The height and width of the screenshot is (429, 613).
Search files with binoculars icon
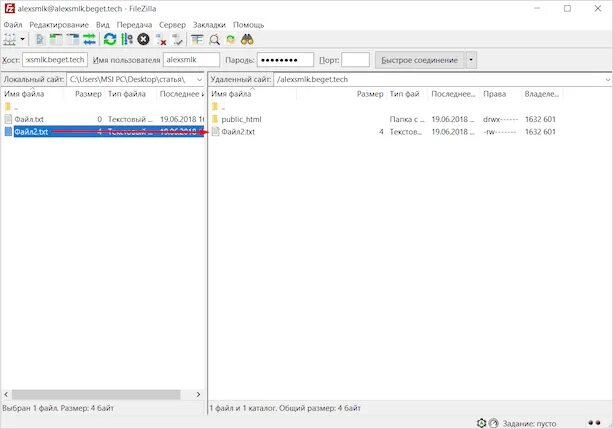pyautogui.click(x=247, y=39)
